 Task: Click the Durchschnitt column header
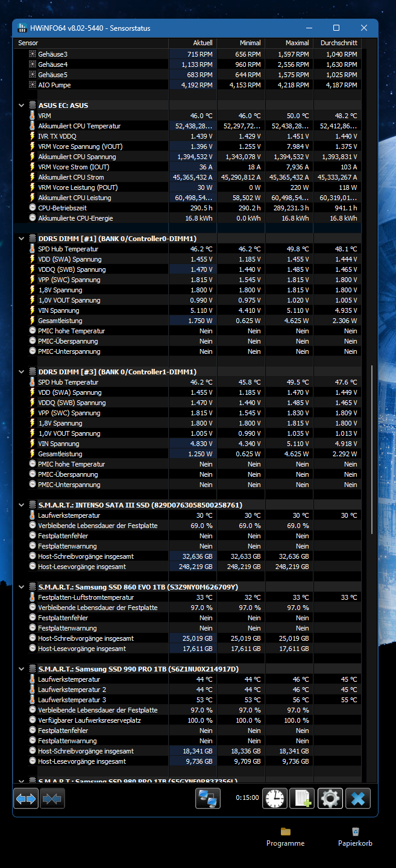click(x=337, y=43)
